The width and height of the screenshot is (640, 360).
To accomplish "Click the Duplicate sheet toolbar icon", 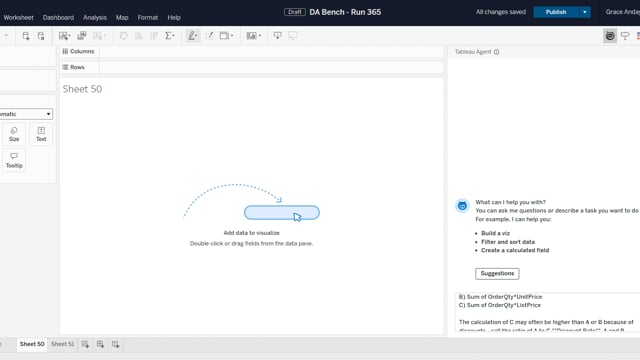I will coord(82,36).
